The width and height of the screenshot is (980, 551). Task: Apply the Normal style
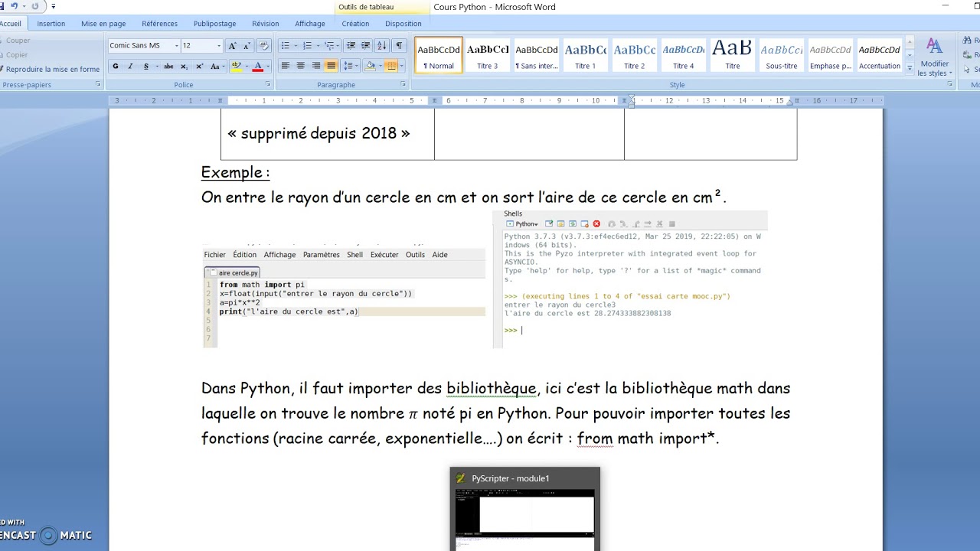click(x=439, y=55)
